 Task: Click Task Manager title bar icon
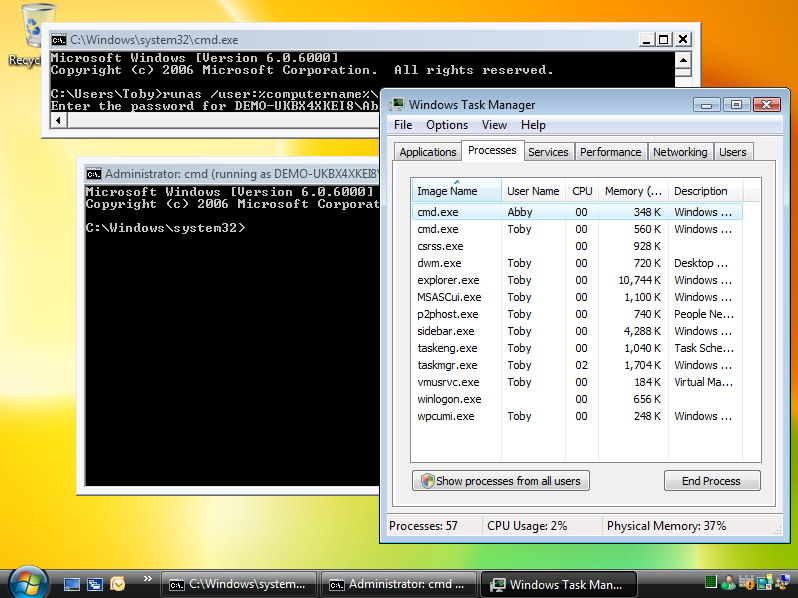pyautogui.click(x=397, y=105)
